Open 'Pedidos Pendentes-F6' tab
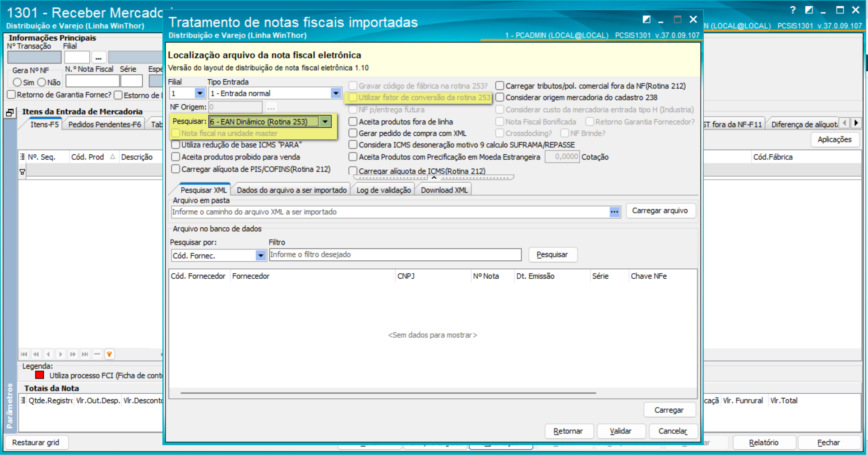 105,124
